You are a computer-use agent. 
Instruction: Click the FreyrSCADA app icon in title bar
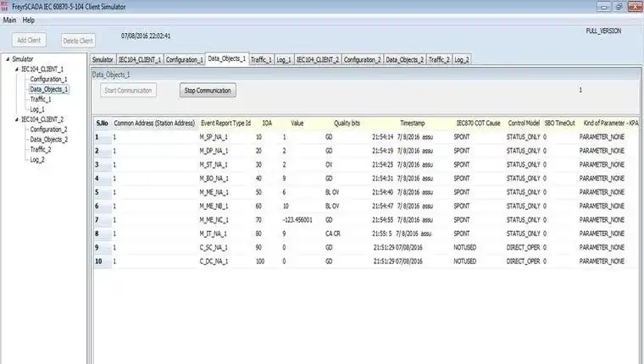coord(4,6)
